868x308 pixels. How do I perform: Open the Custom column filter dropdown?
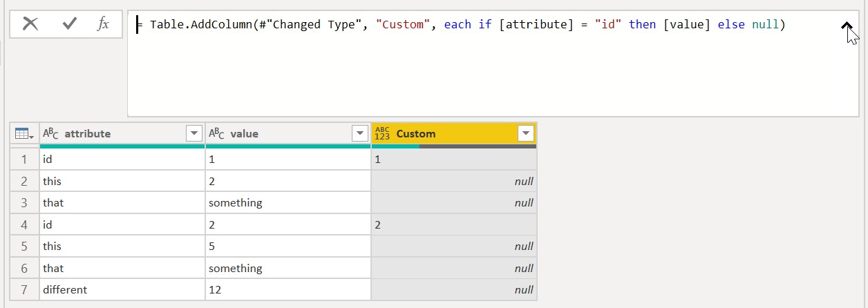(x=526, y=133)
